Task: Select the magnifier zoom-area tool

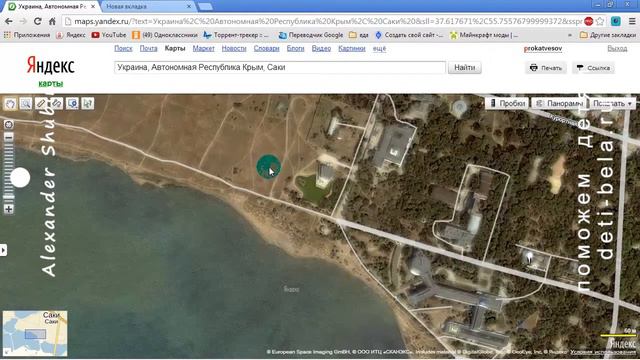Action: pyautogui.click(x=26, y=104)
